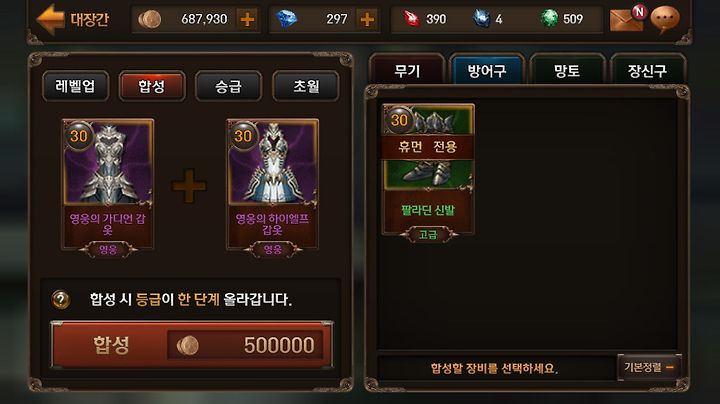The height and width of the screenshot is (404, 720).
Task: Tap the green gem currency icon
Action: 549,19
